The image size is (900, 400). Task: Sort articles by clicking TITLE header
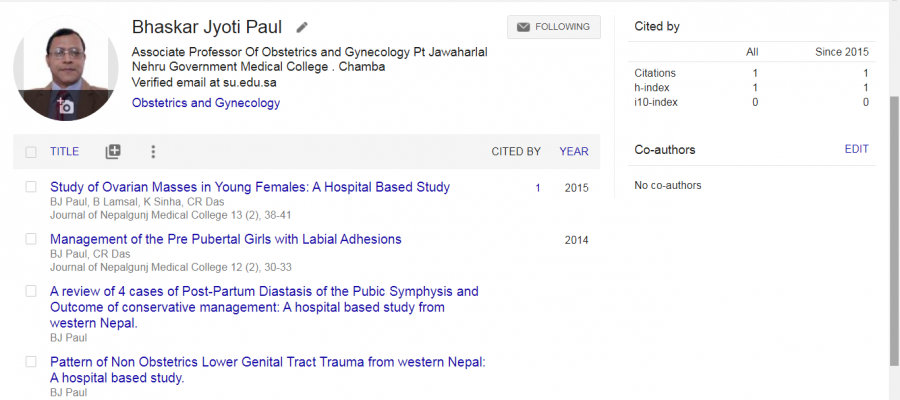[64, 152]
